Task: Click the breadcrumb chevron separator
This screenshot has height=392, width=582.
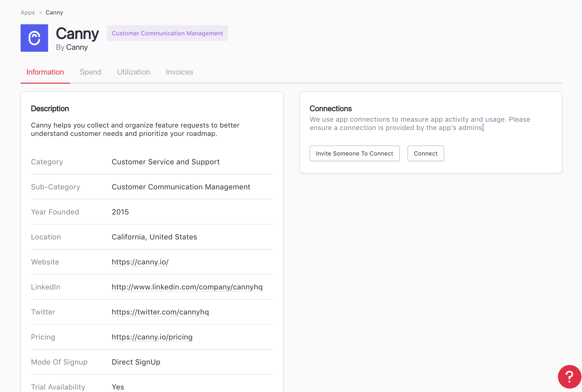Action: tap(40, 13)
